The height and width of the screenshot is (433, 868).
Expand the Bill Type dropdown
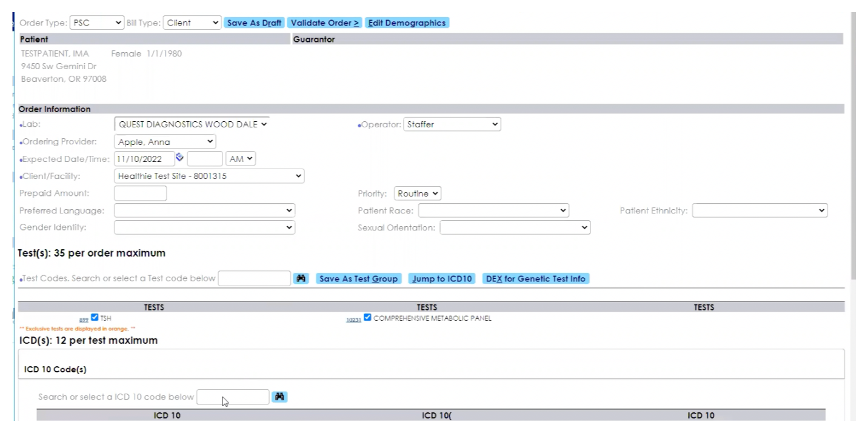point(192,23)
